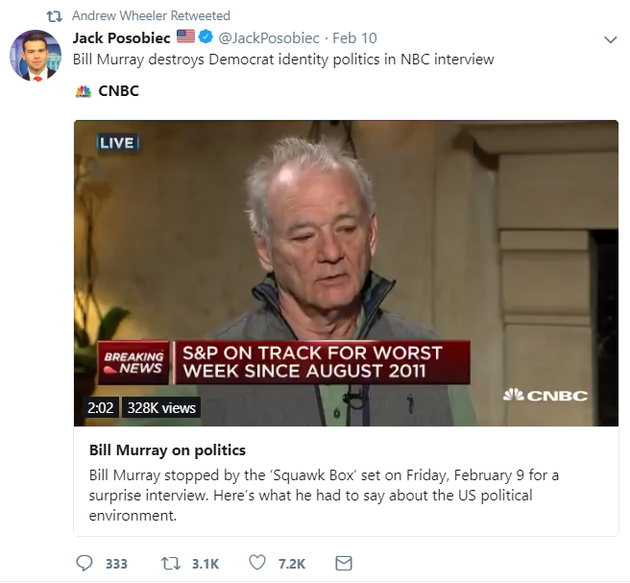Click the 328K views counter

[161, 408]
